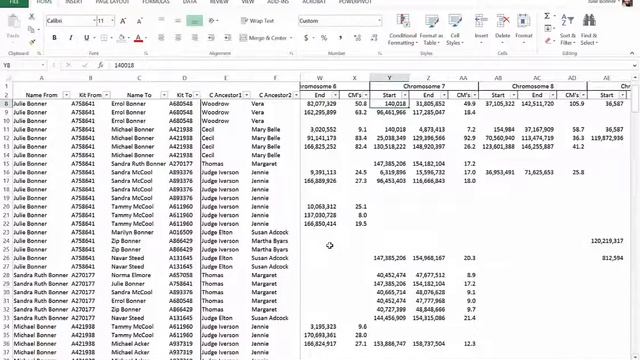Increase decimal places
Viewport: 640px width, 360px height.
[358, 38]
